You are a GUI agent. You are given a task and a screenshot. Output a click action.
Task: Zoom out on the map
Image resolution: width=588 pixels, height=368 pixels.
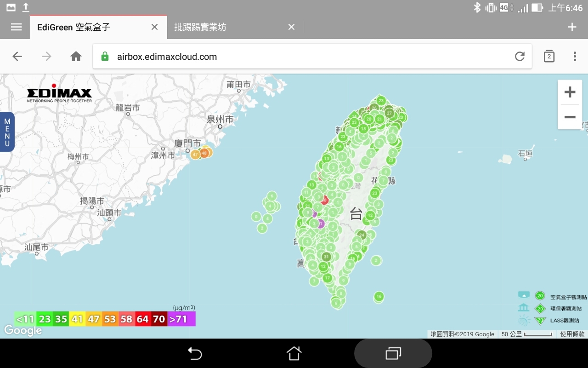(570, 117)
